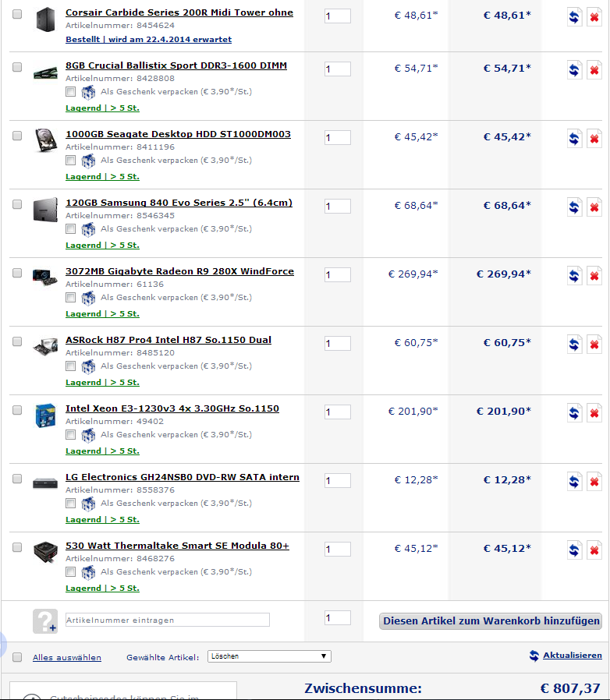
Task: Remove Gigabyte Radeon R9 280X red X
Action: pos(594,276)
